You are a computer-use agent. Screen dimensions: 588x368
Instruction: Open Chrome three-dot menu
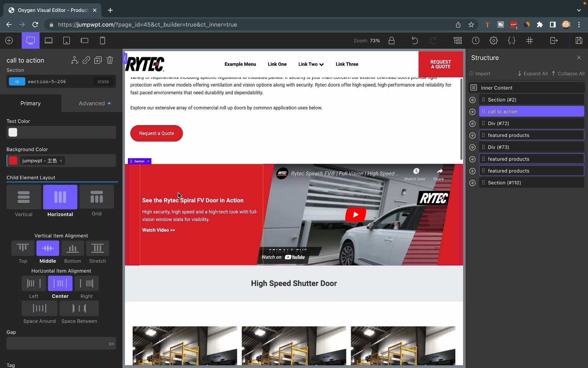tap(579, 25)
